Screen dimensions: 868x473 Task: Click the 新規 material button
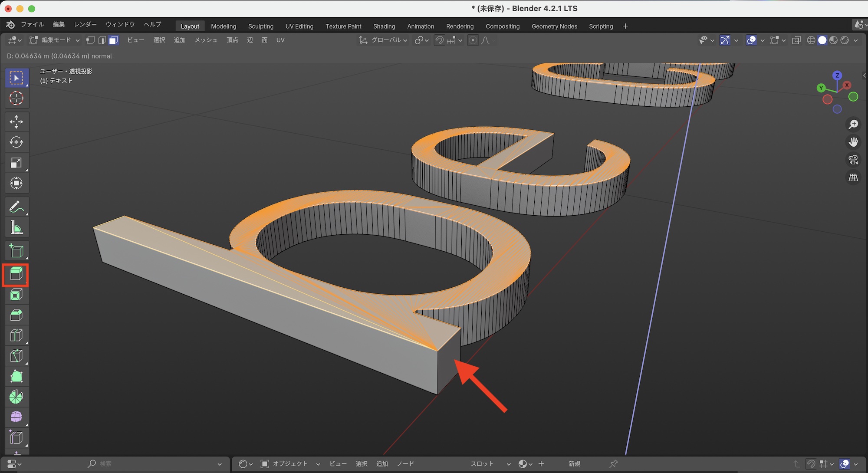click(574, 464)
